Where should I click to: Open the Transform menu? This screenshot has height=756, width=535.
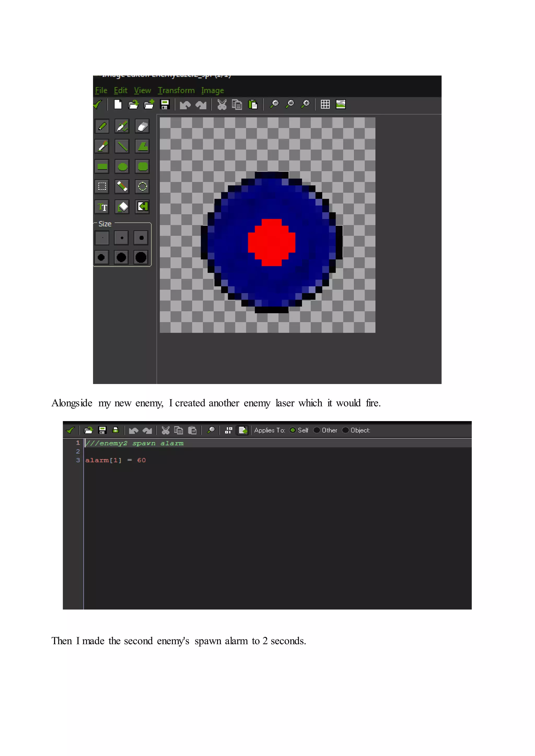176,90
